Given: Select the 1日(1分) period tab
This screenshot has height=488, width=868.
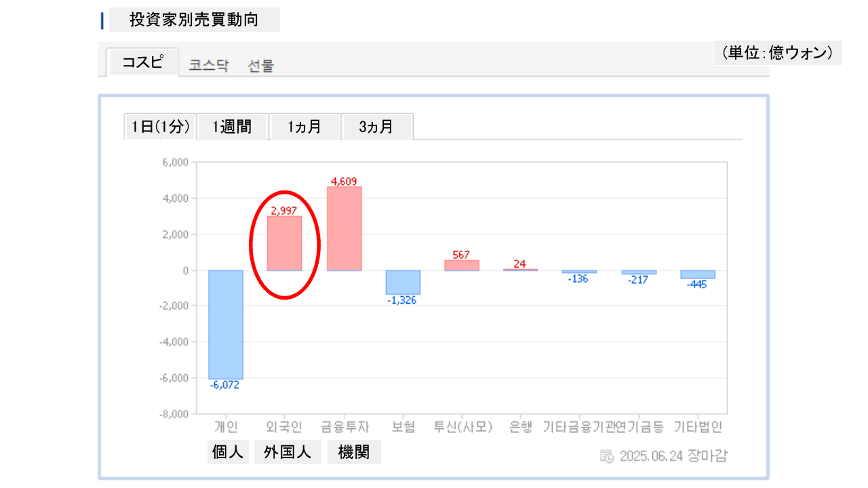Looking at the screenshot, I should pyautogui.click(x=160, y=127).
